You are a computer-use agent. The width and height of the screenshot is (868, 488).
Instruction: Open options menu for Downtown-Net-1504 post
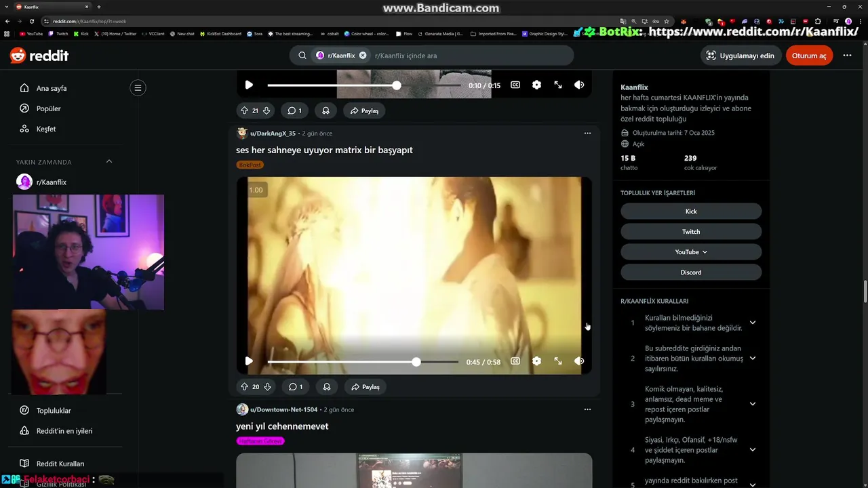point(587,410)
